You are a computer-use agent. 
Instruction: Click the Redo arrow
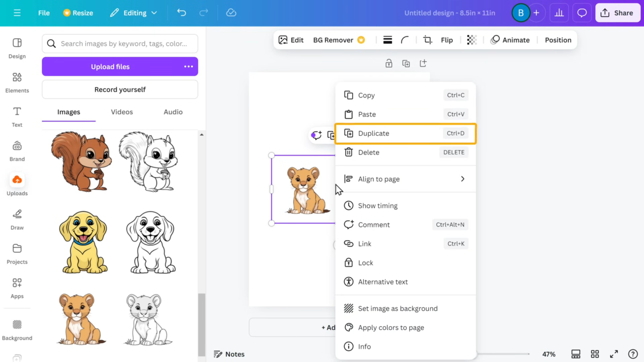(204, 13)
